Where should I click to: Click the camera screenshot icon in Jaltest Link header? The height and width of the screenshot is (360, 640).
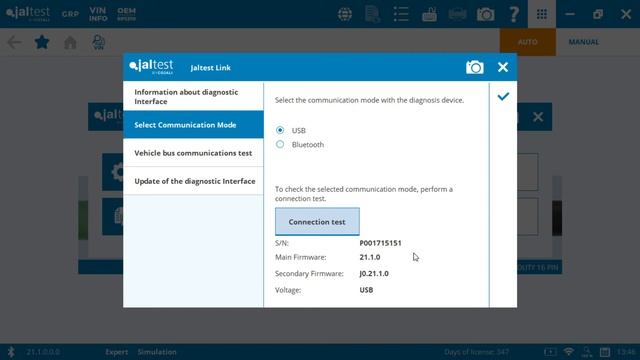pyautogui.click(x=474, y=67)
